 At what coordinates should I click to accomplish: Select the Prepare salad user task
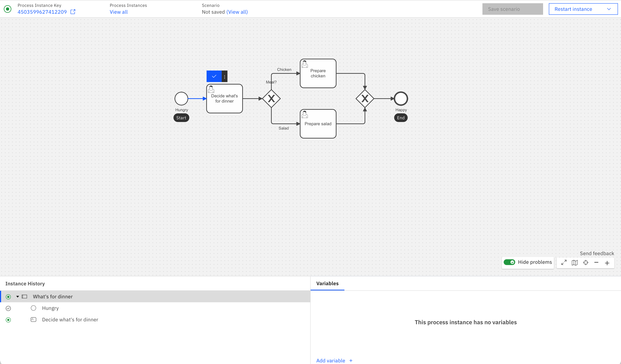pos(318,124)
